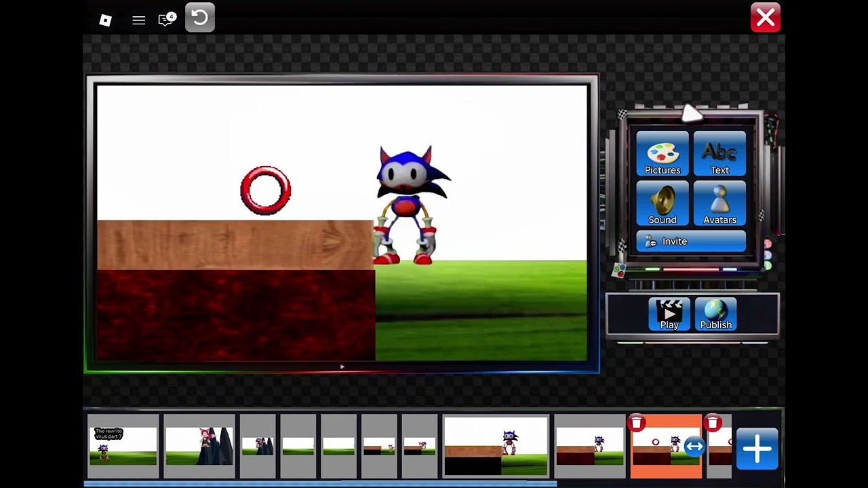Image resolution: width=868 pixels, height=488 pixels.
Task: Open frame with red block and no ring
Action: point(590,446)
